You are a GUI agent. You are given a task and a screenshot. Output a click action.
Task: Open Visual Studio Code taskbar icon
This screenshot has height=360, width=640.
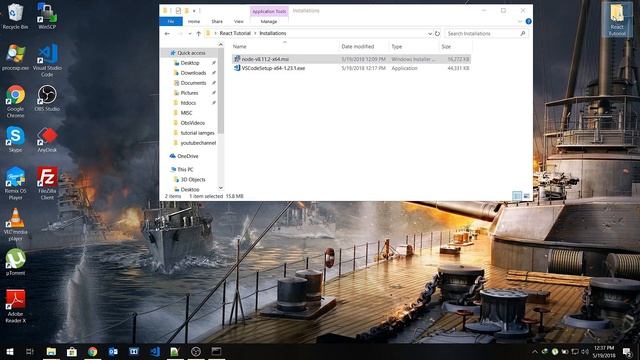155,351
